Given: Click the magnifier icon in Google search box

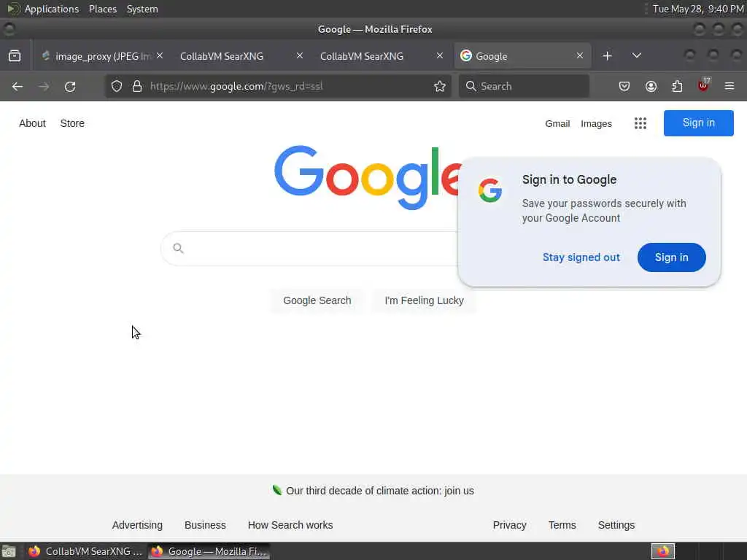Looking at the screenshot, I should click(x=178, y=248).
